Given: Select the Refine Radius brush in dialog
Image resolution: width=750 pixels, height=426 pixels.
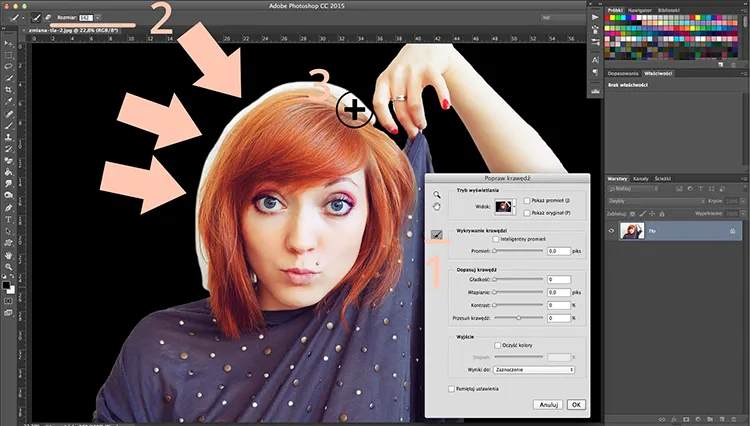Looking at the screenshot, I should (x=435, y=235).
